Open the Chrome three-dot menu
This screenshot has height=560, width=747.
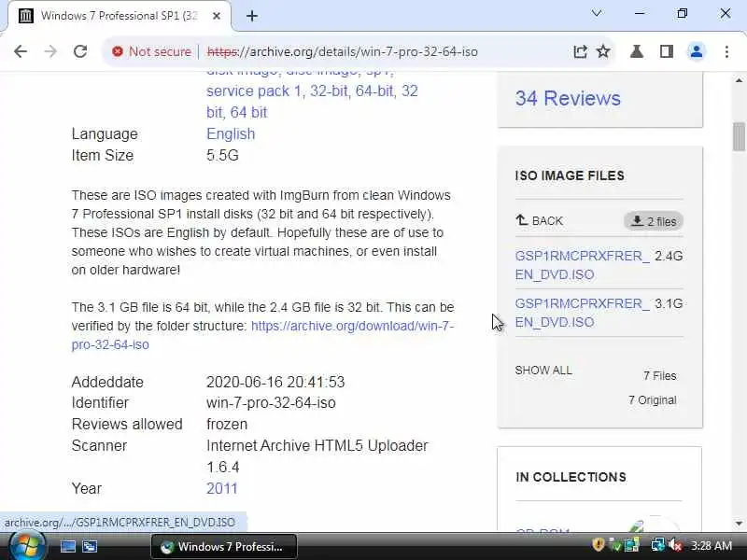[x=726, y=51]
